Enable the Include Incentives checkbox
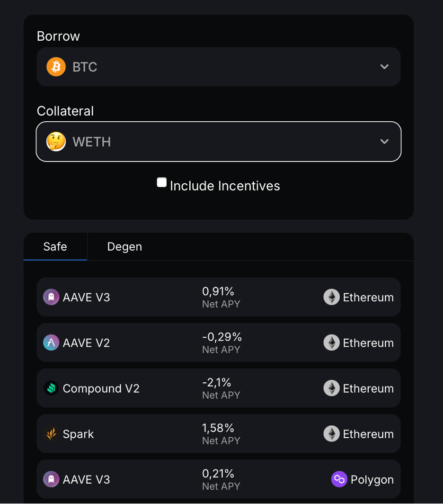 (x=162, y=183)
